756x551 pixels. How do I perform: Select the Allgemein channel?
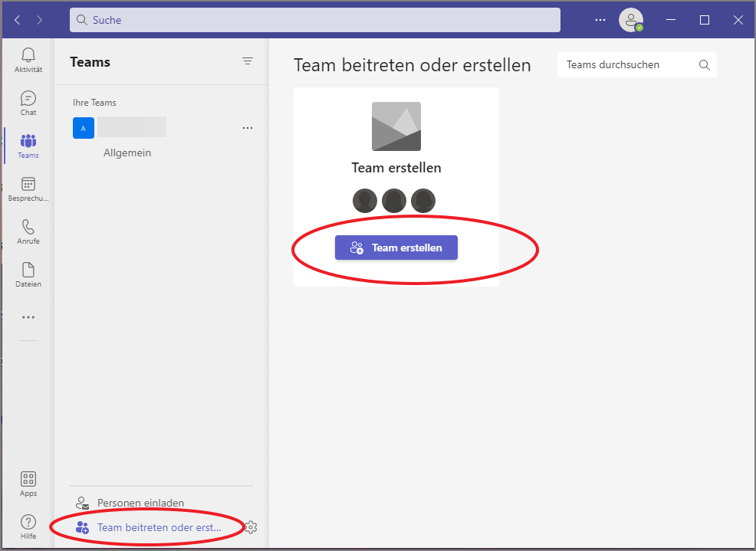pyautogui.click(x=127, y=153)
